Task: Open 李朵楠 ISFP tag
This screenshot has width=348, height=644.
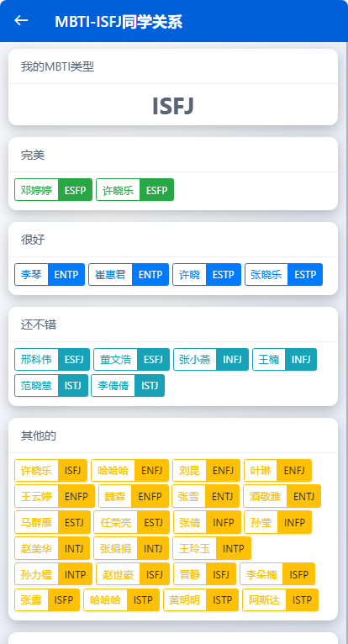Action: coord(277,574)
